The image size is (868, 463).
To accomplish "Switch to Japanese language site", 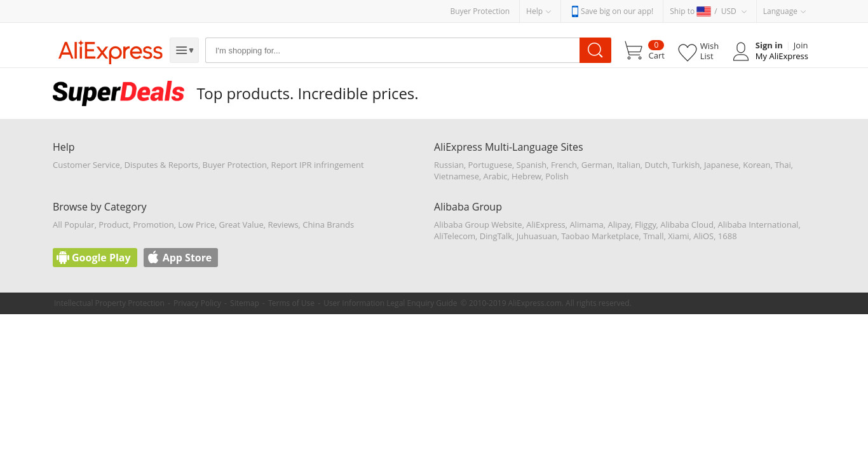I will pos(721,165).
